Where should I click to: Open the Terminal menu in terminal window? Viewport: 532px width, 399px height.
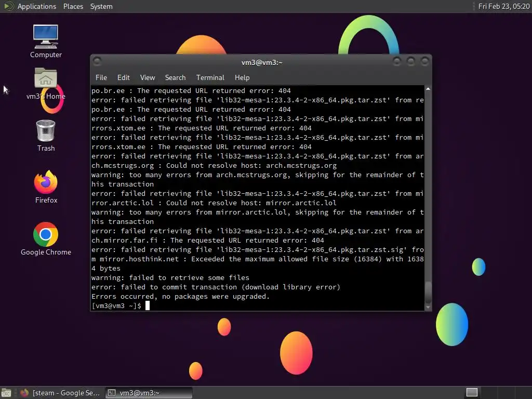pos(210,77)
